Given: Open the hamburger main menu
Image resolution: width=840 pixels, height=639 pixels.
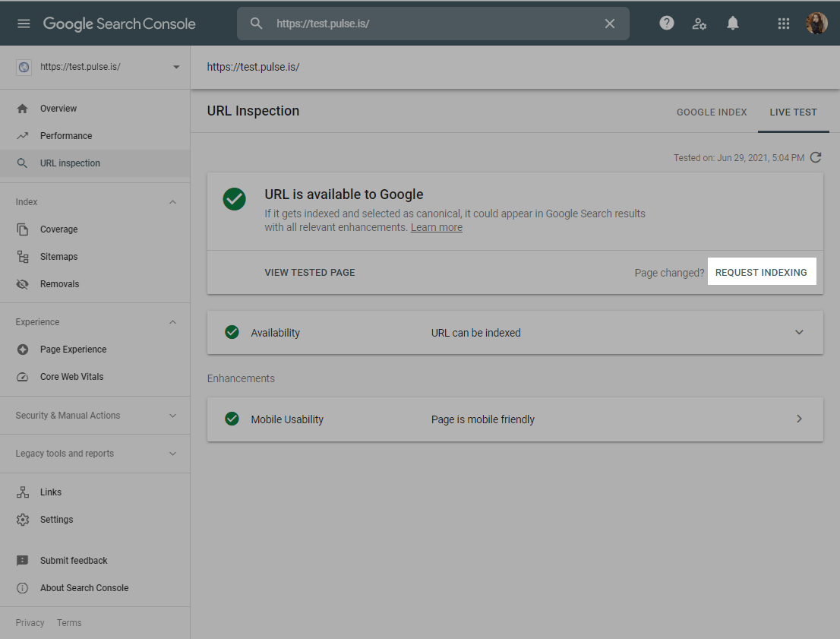Looking at the screenshot, I should pyautogui.click(x=24, y=24).
